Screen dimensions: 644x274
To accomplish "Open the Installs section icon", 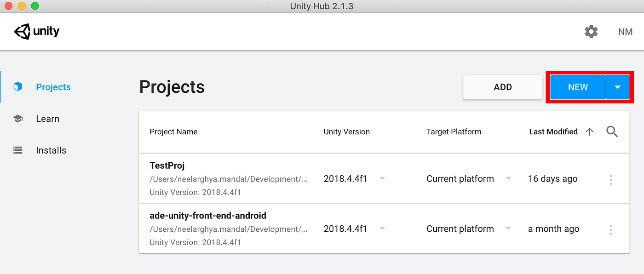I will point(17,150).
